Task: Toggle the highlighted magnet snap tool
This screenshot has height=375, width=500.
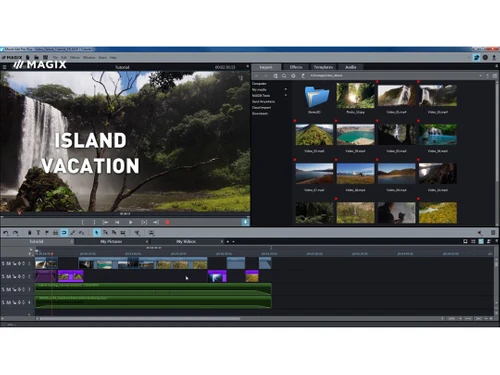Action: [64, 233]
